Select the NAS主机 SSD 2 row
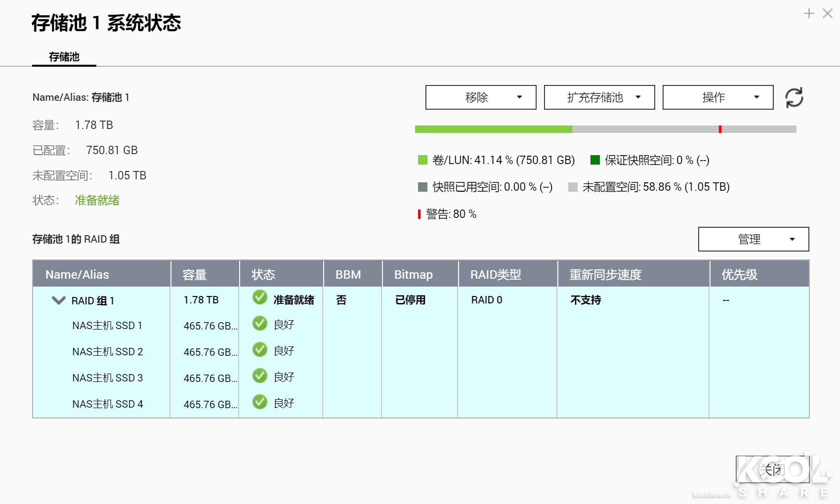Screen dimensions: 840x504 point(107,351)
